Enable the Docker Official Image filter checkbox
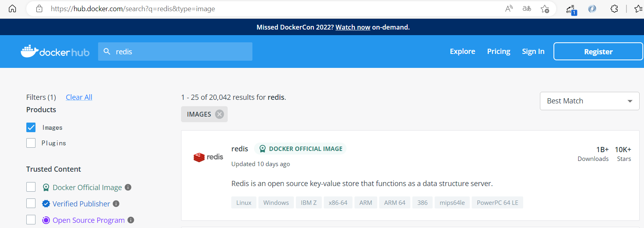644x228 pixels. tap(31, 187)
